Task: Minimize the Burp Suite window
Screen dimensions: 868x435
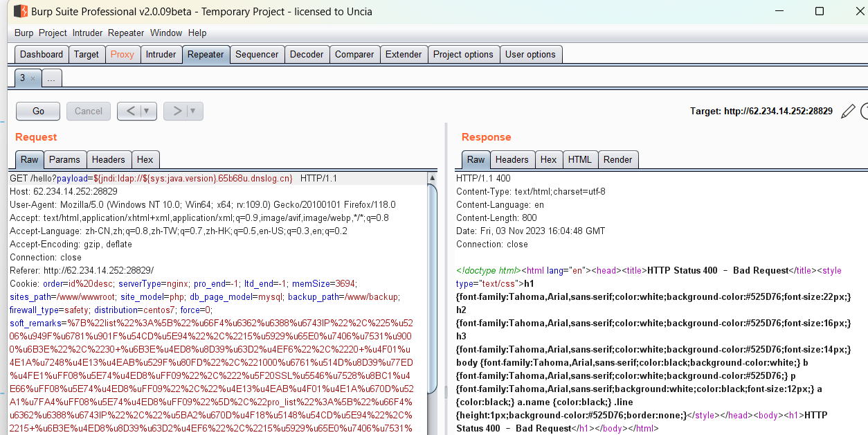Action: [779, 11]
